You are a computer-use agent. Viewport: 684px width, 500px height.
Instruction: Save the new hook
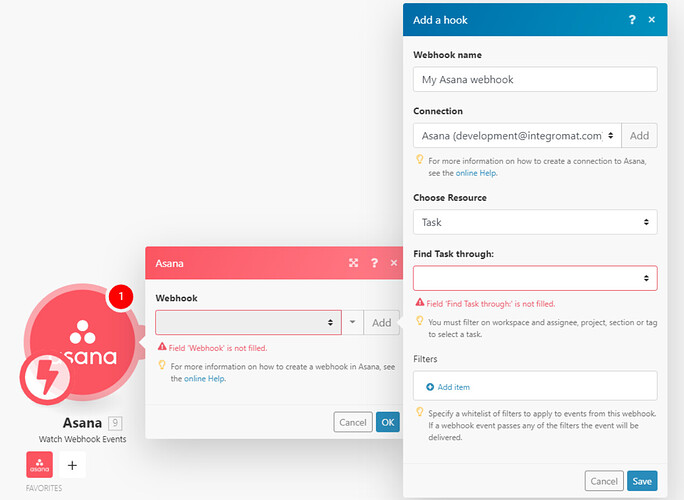point(642,481)
